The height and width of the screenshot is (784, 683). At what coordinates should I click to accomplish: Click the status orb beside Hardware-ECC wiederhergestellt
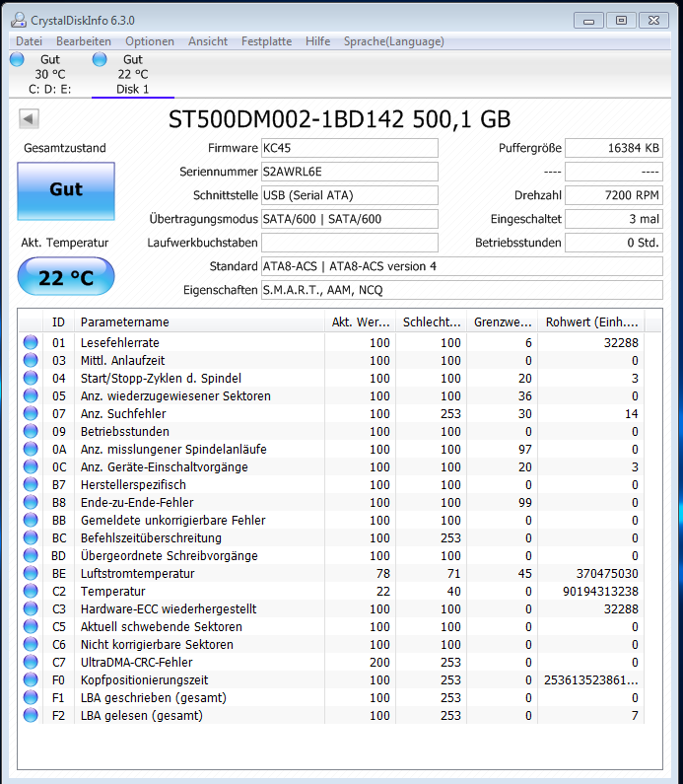[31, 608]
